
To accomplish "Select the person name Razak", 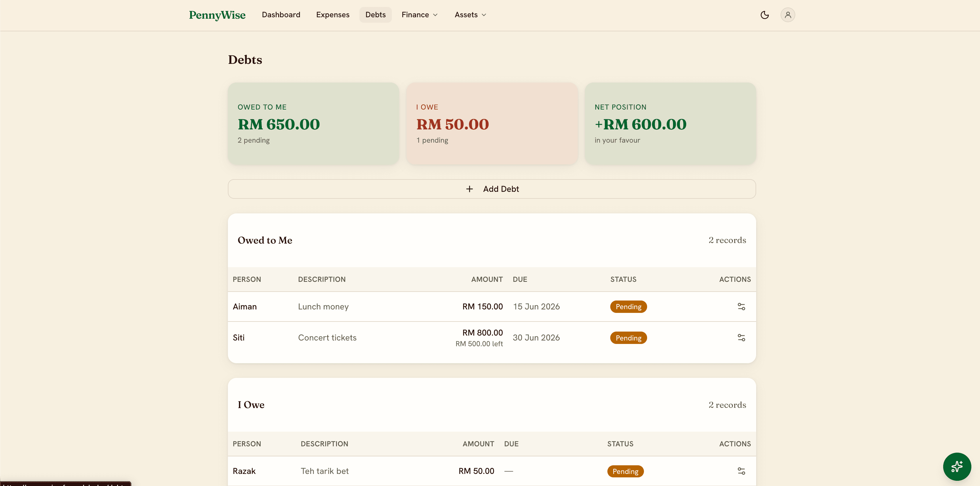I will point(244,471).
